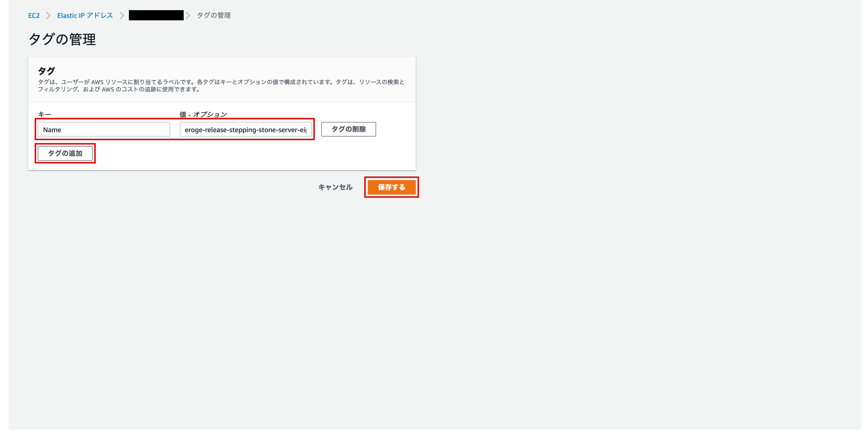Click the キャンセル button
Screen dimensions: 868x440
tap(335, 187)
